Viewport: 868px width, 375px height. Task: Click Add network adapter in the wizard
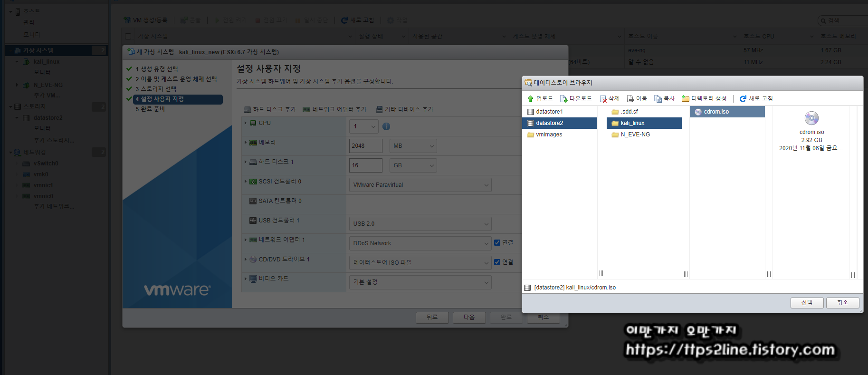(x=335, y=109)
